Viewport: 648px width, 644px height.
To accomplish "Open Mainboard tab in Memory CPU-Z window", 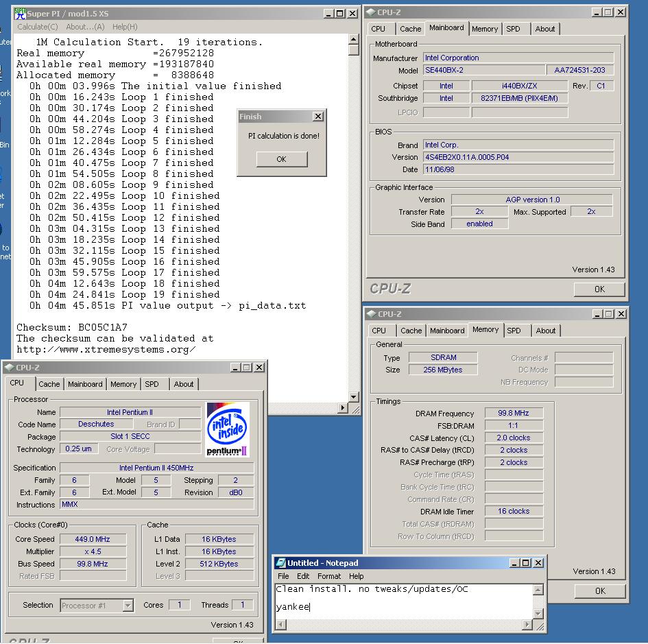I will [x=447, y=331].
